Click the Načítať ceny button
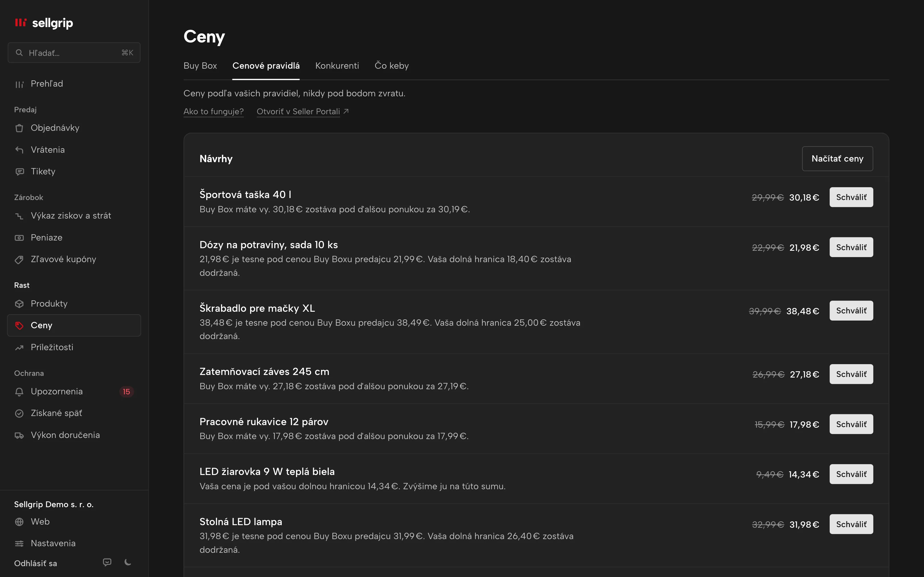The image size is (924, 577). coord(837,159)
